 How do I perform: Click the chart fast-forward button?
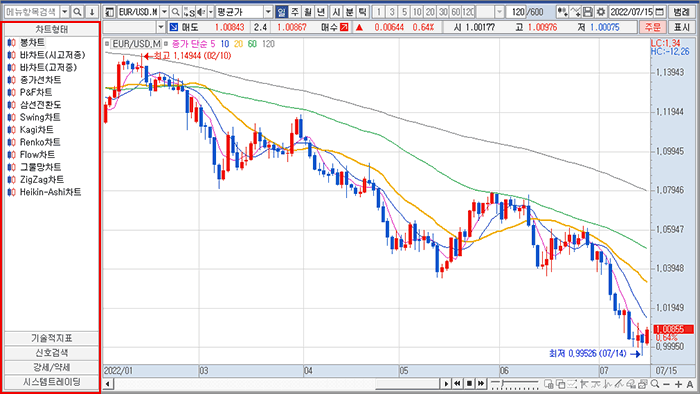pos(481,383)
